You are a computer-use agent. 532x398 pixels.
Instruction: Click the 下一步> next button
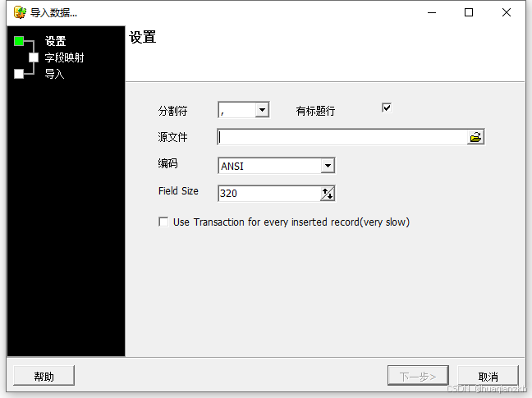[x=418, y=376]
